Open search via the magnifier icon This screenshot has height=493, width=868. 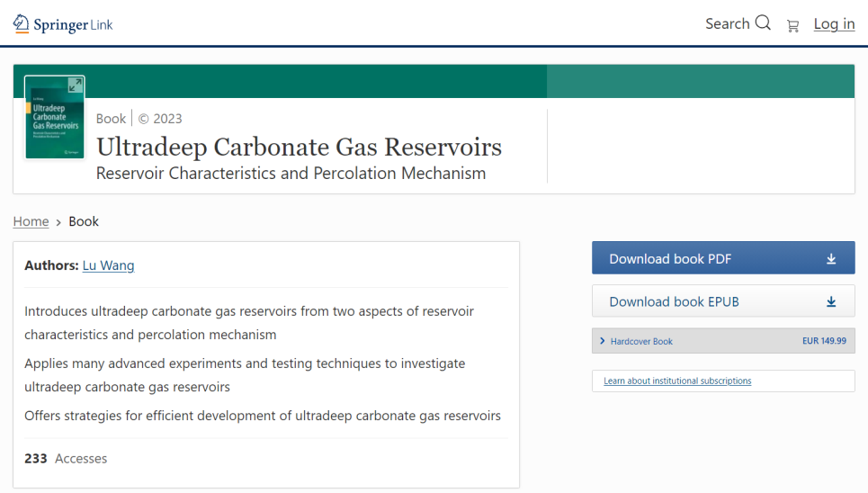coord(763,23)
